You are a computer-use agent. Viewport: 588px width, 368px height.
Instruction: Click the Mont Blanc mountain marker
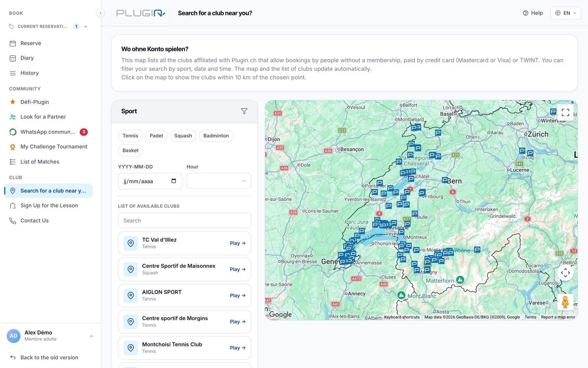click(401, 295)
